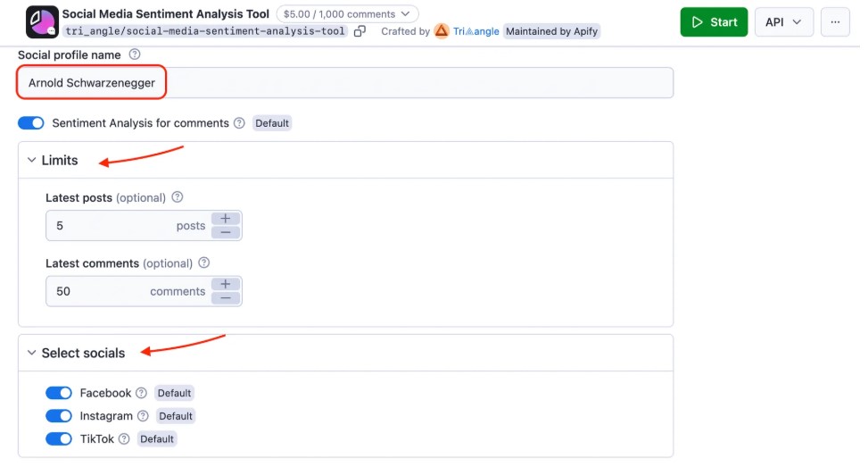Turn off the Facebook toggle

pyautogui.click(x=59, y=393)
